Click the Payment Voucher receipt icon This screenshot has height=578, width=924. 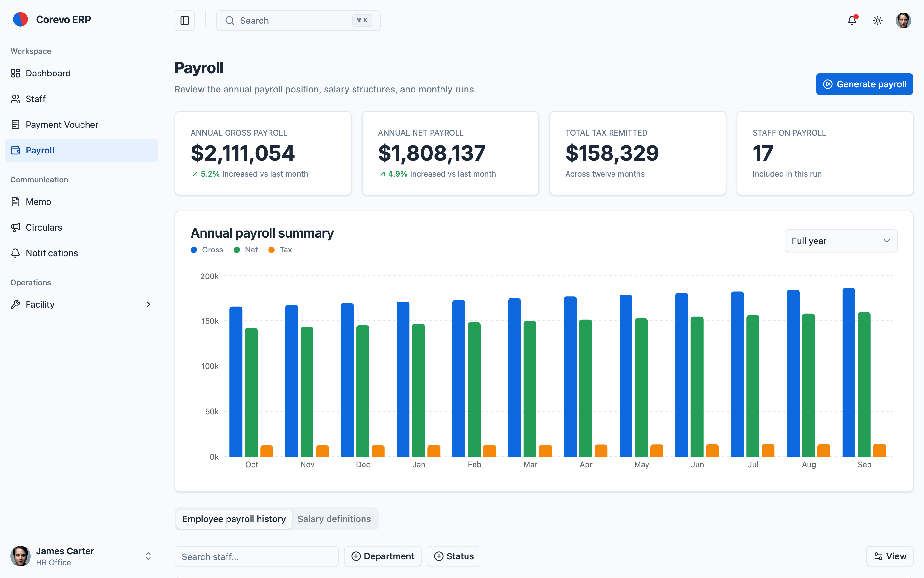point(15,125)
